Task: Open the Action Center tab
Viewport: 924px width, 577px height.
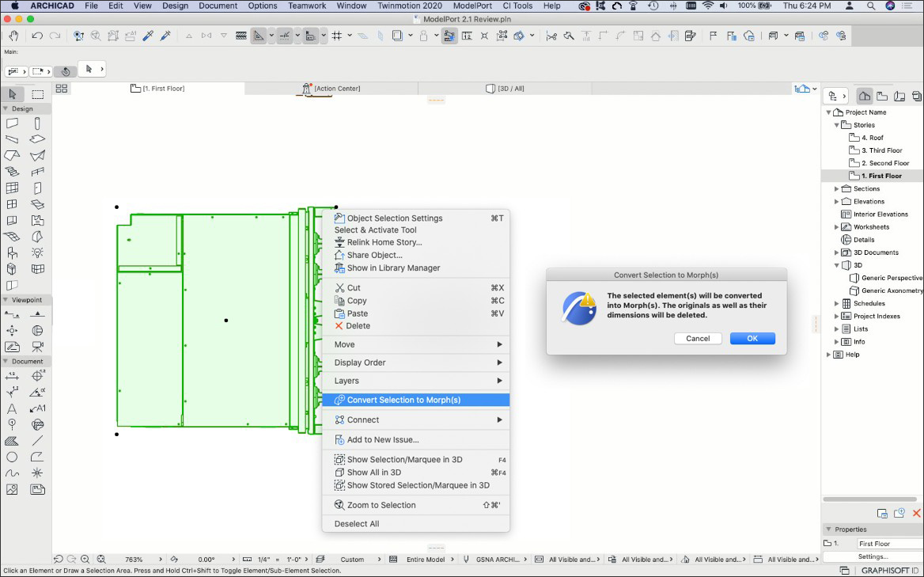Action: pyautogui.click(x=331, y=89)
